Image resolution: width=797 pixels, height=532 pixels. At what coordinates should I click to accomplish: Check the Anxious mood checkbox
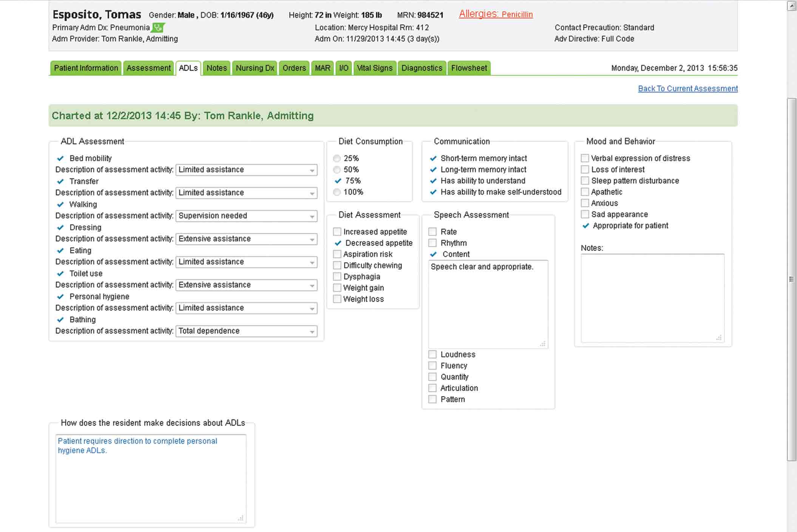pos(585,203)
